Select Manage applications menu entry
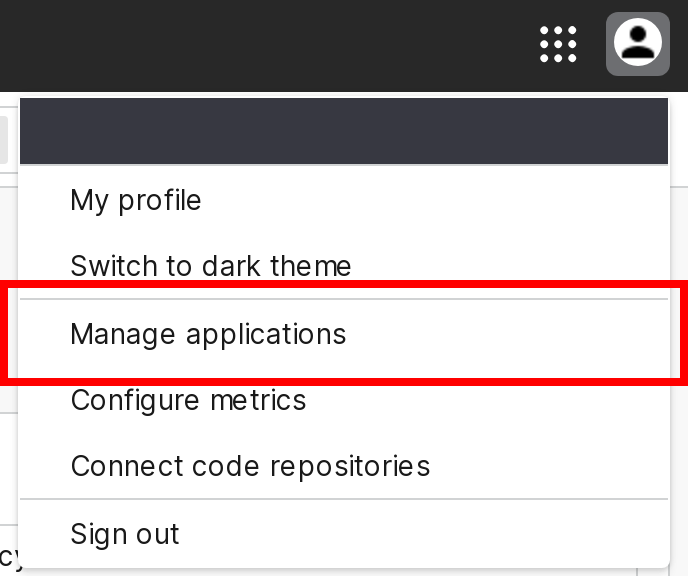 click(x=208, y=333)
